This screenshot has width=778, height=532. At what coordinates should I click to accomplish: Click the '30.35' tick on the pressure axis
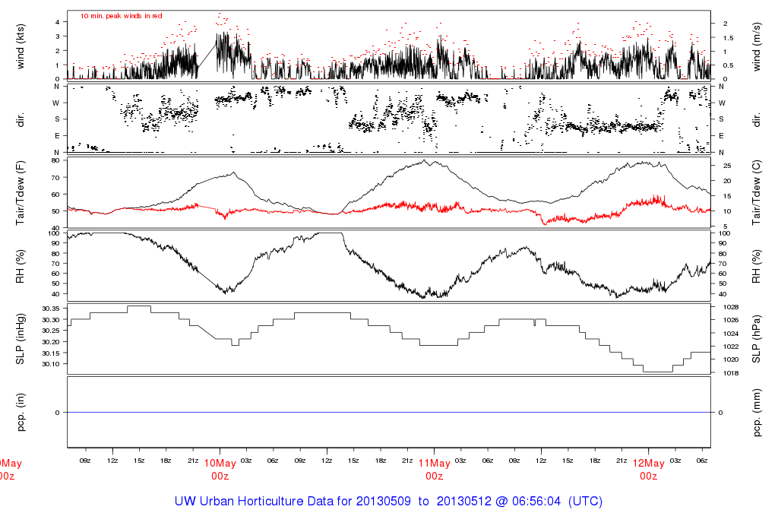click(x=53, y=309)
